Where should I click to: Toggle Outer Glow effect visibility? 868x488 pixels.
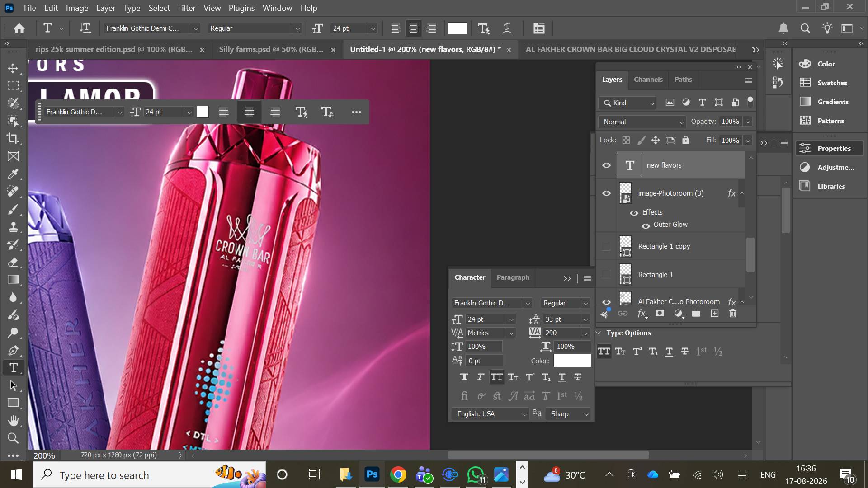(646, 225)
